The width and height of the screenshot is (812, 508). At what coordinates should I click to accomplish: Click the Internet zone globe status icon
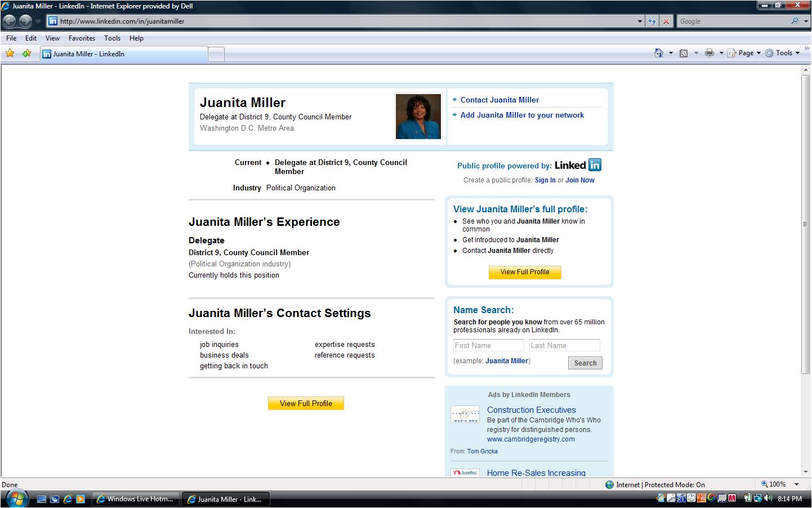(609, 484)
